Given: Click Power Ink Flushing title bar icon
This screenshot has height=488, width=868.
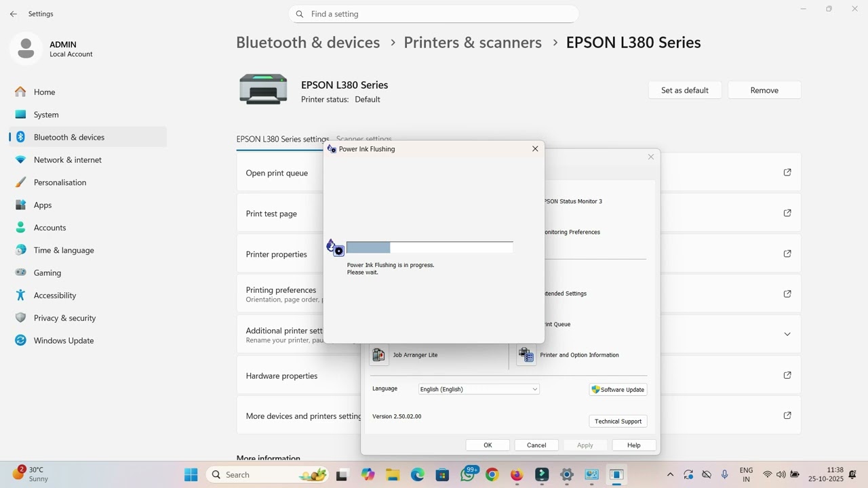Looking at the screenshot, I should point(331,148).
